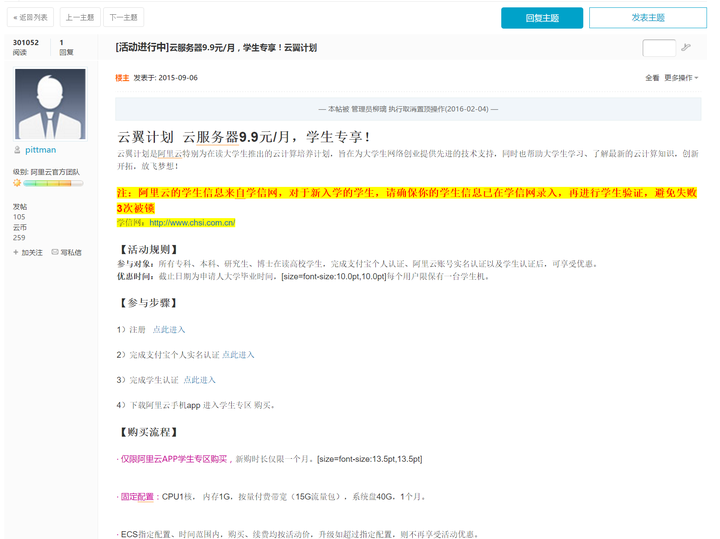This screenshot has width=720, height=539.
Task: Click the 参与对象 rule line
Action: (357, 264)
